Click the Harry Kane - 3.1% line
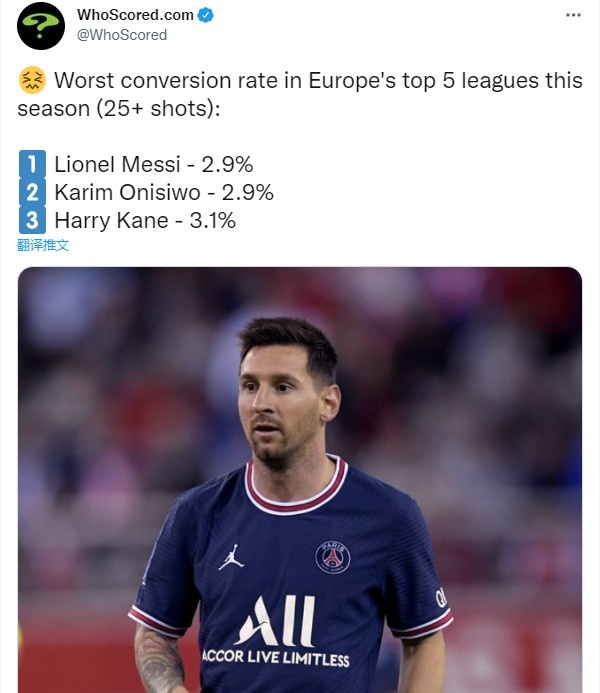Viewport: 600px width, 693px height. pos(145,220)
